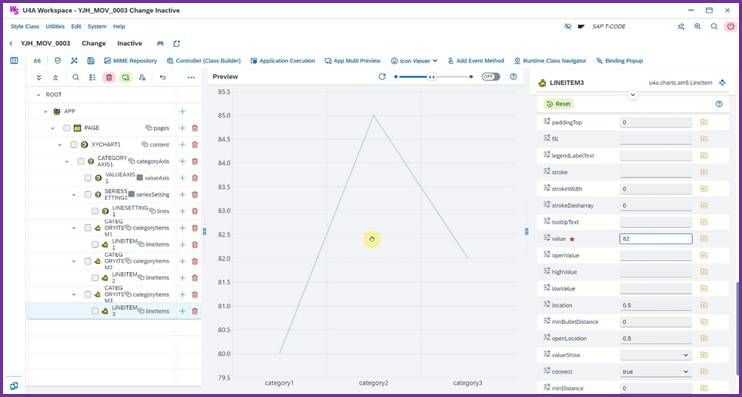Open the Style Class menu

pos(25,26)
